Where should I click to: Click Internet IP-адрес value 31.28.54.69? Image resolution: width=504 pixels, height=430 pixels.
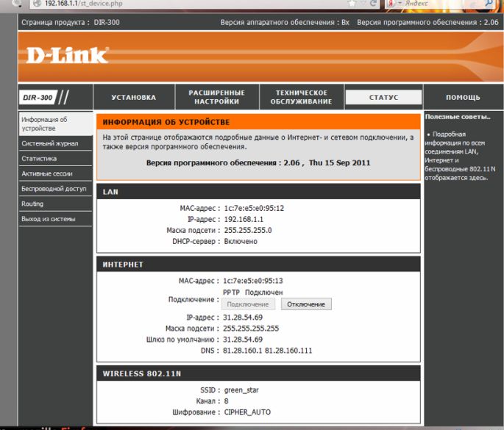click(243, 318)
